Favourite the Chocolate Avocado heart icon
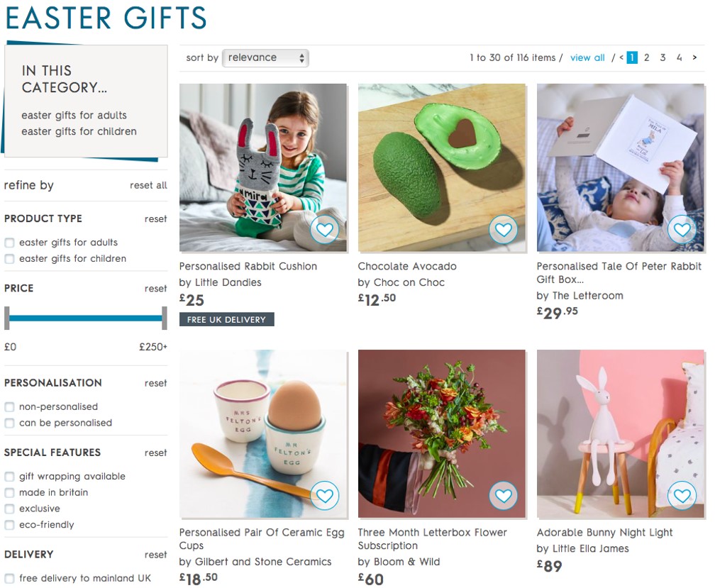 pyautogui.click(x=504, y=229)
